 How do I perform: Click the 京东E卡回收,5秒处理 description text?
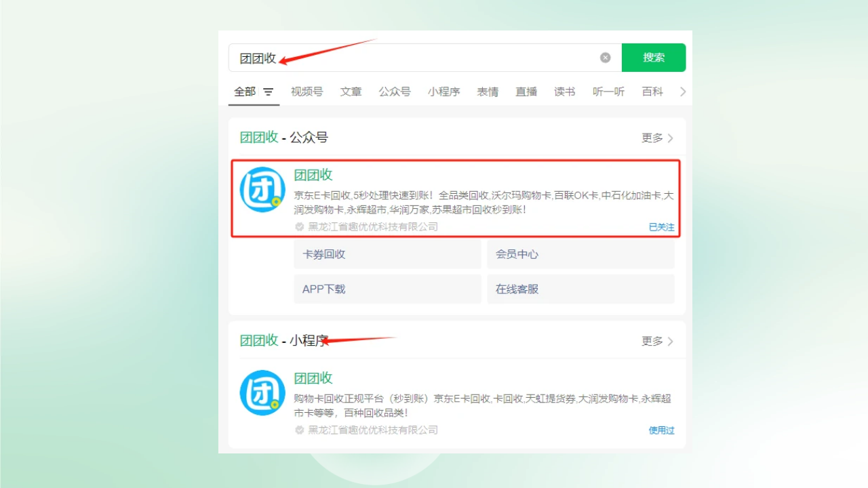pyautogui.click(x=484, y=202)
